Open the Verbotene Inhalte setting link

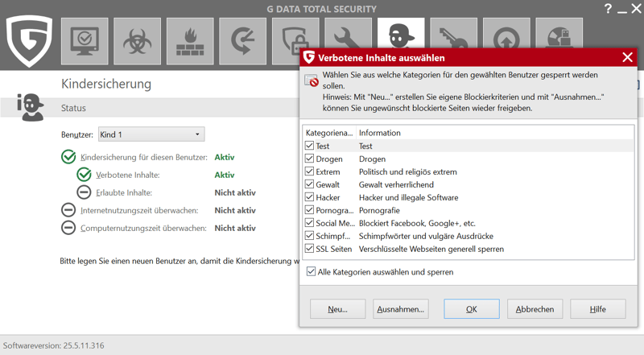tap(128, 175)
